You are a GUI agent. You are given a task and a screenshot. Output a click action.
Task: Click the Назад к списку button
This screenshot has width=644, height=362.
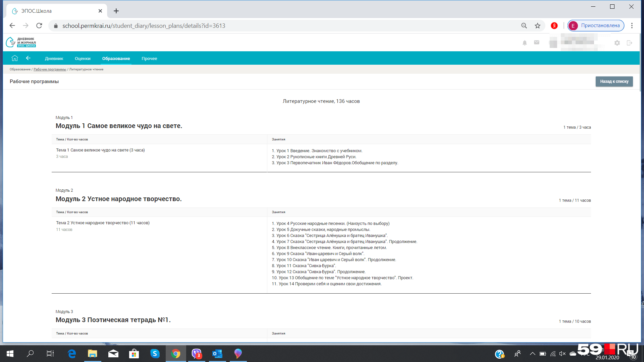(x=614, y=81)
